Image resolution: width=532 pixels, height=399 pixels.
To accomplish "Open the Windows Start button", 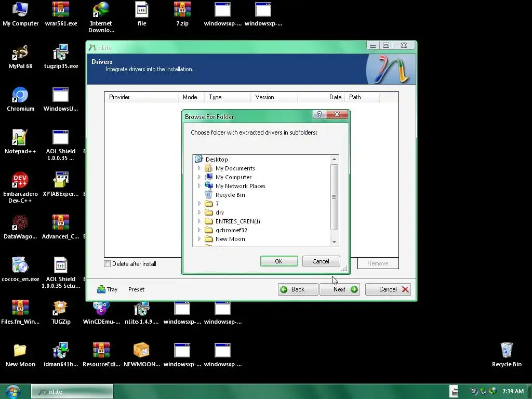I will pyautogui.click(x=13, y=392).
